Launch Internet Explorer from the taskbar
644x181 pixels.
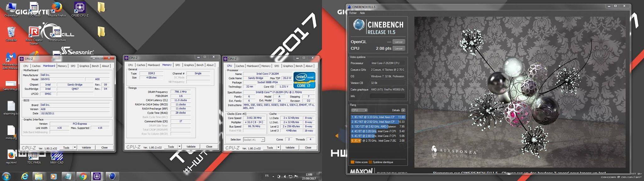point(25,177)
